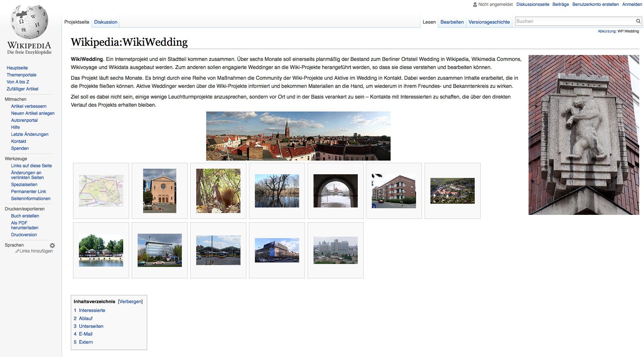The image size is (644, 357).
Task: Jump to section 3 Unterseiten
Action: point(89,326)
